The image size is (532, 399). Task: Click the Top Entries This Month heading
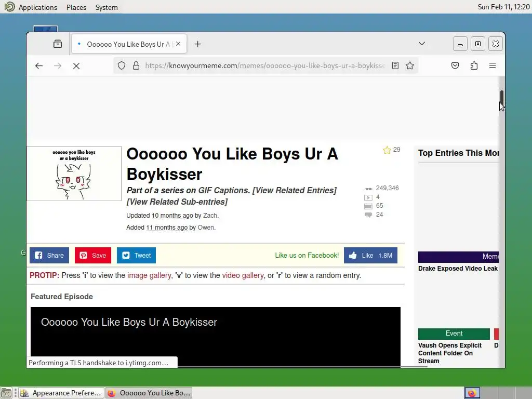[x=458, y=153]
